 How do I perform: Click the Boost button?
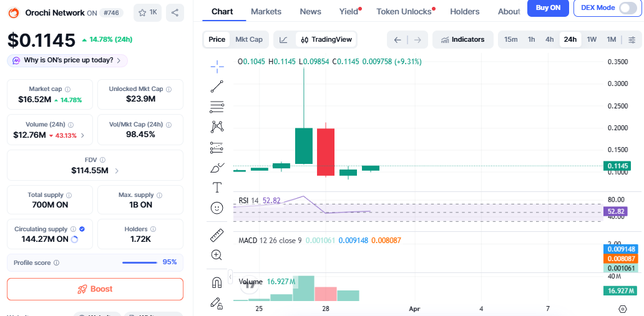coord(95,289)
